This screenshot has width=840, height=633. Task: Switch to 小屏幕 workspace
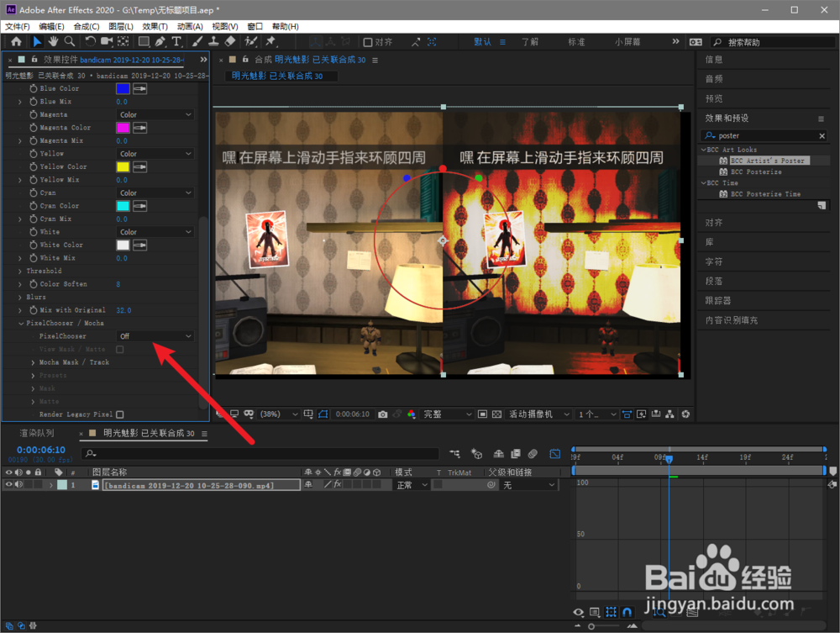point(627,42)
